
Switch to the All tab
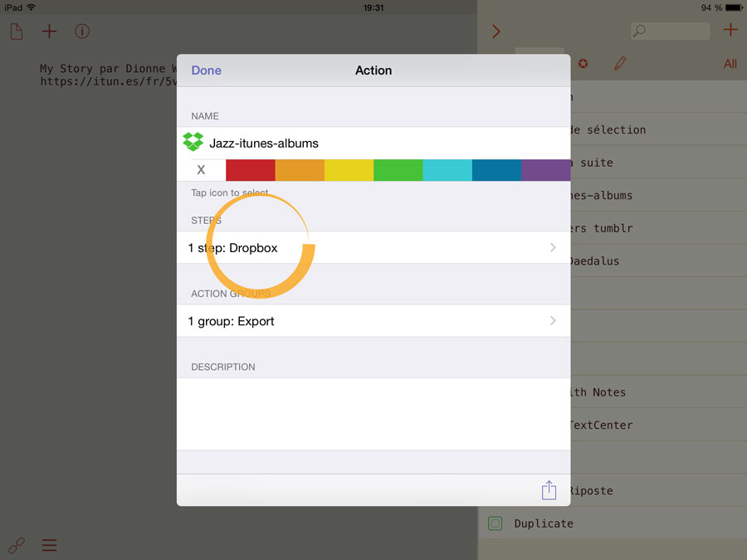[730, 64]
